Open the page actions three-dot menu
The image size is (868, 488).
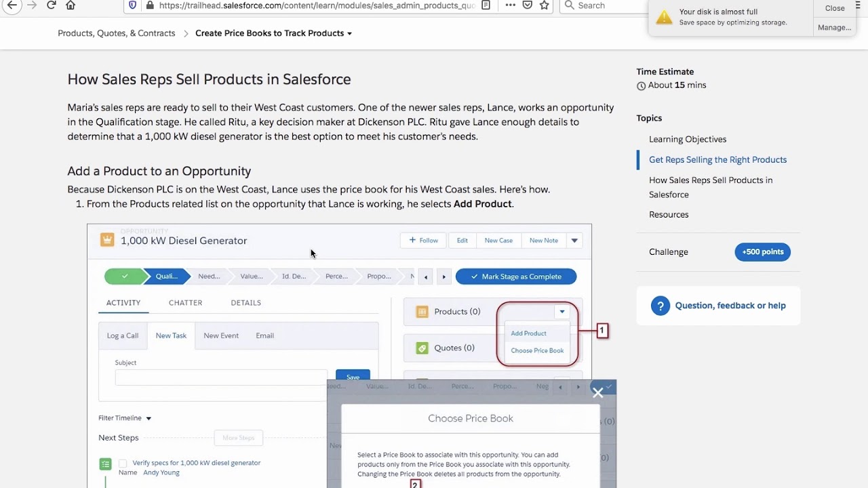(510, 5)
